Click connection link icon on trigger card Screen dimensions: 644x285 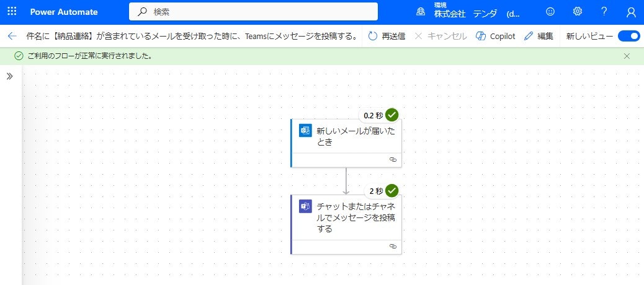coord(393,159)
